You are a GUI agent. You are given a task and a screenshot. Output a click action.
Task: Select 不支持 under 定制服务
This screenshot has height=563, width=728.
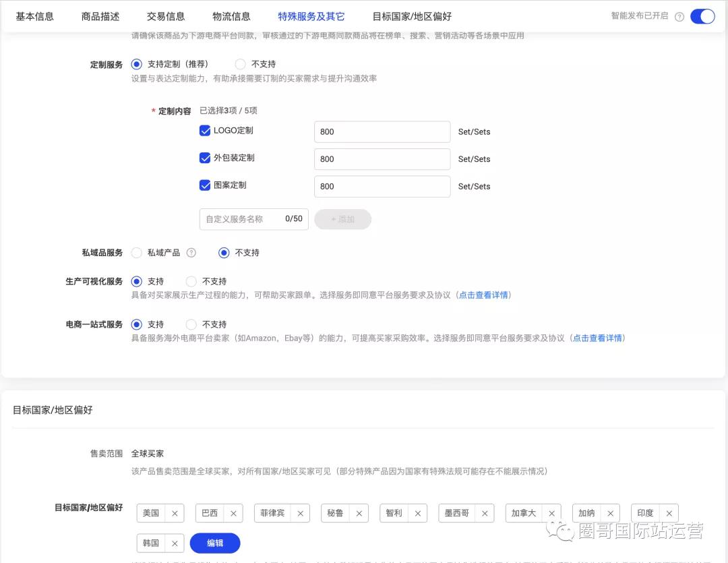pyautogui.click(x=240, y=64)
